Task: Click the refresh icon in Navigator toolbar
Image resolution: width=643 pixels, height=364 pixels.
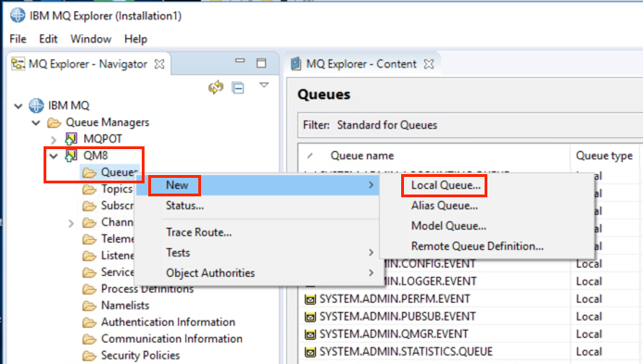Action: (216, 86)
